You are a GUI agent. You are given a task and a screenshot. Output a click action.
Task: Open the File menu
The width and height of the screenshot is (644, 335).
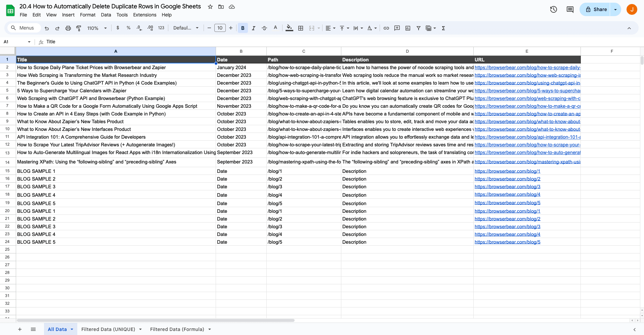click(x=24, y=15)
